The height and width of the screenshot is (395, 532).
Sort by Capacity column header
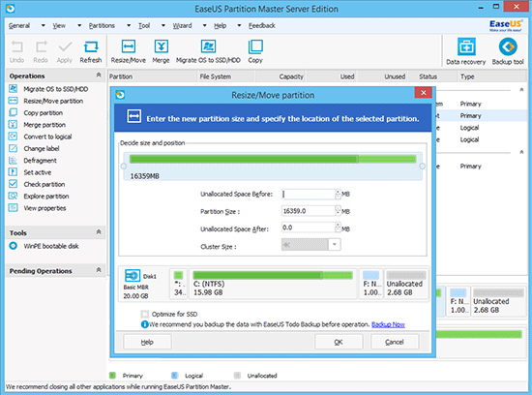[280, 76]
